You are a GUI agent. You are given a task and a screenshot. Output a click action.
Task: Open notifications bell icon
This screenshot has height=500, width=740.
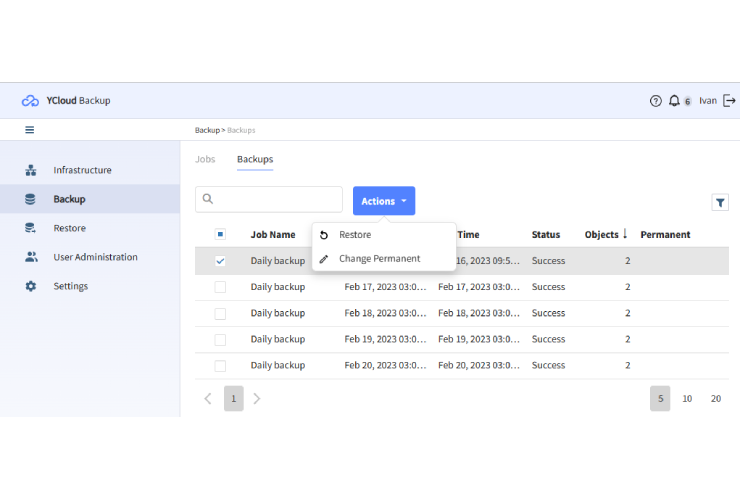tap(675, 101)
